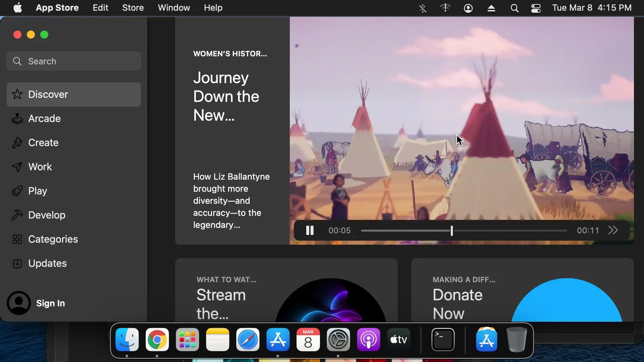The height and width of the screenshot is (362, 644).
Task: Select the Create paintbrush sidebar item
Action: [x=43, y=143]
